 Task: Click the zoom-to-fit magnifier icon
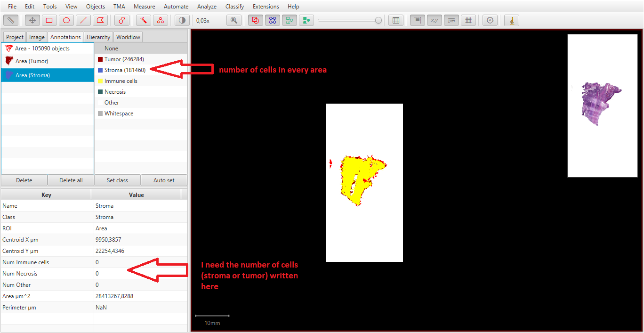click(234, 20)
